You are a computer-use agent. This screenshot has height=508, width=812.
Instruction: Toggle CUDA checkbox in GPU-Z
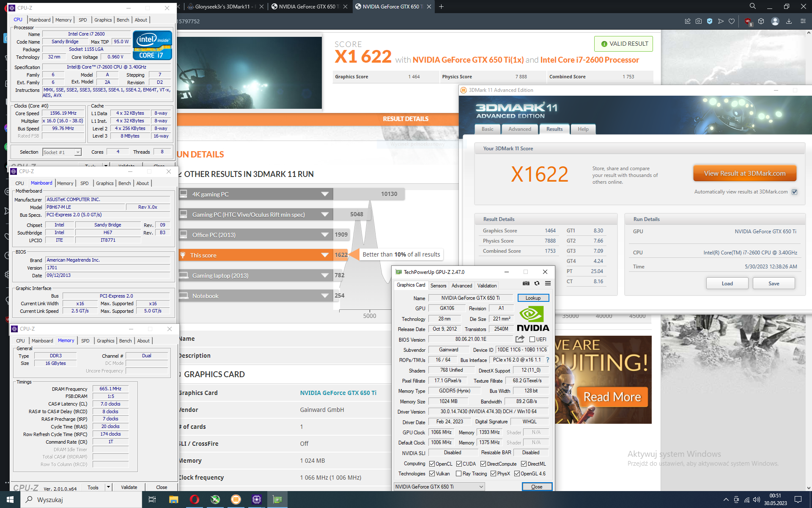[x=459, y=464]
